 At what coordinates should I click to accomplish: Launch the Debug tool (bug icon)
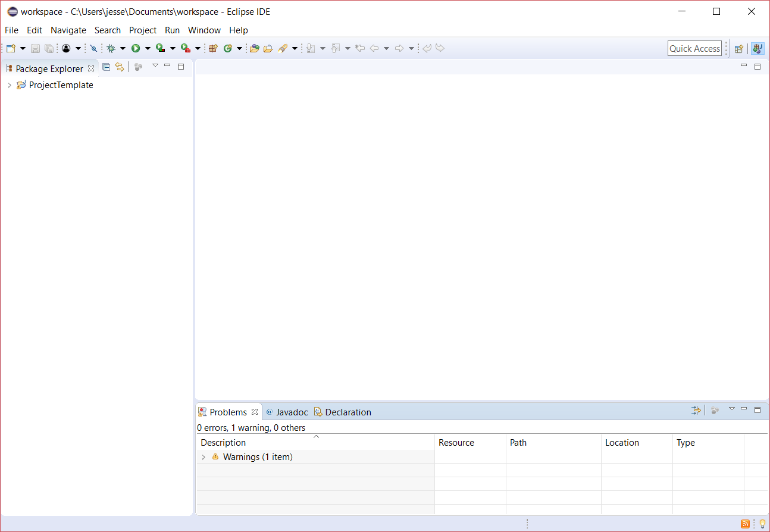pyautogui.click(x=112, y=48)
